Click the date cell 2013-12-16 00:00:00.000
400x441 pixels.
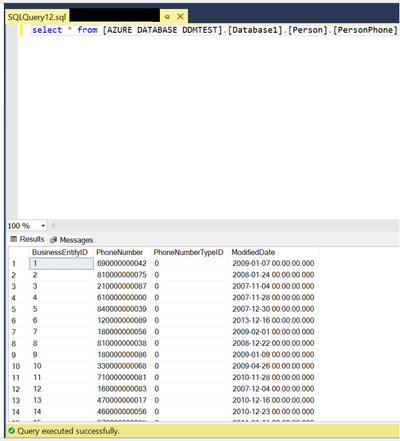click(273, 320)
